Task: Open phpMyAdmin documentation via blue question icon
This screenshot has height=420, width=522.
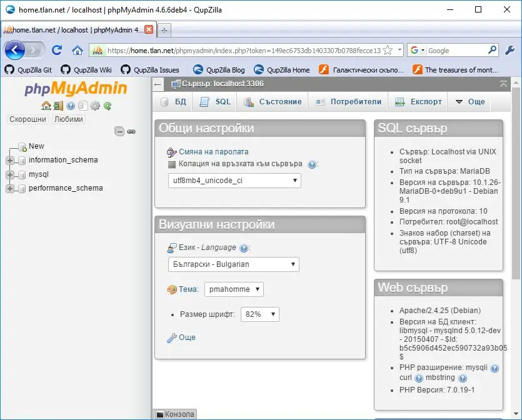Action: click(x=71, y=106)
